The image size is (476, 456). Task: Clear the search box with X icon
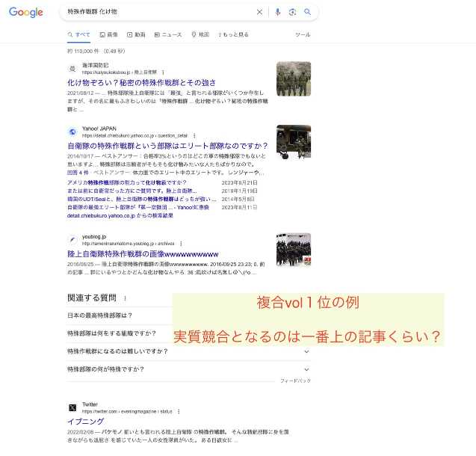click(259, 12)
